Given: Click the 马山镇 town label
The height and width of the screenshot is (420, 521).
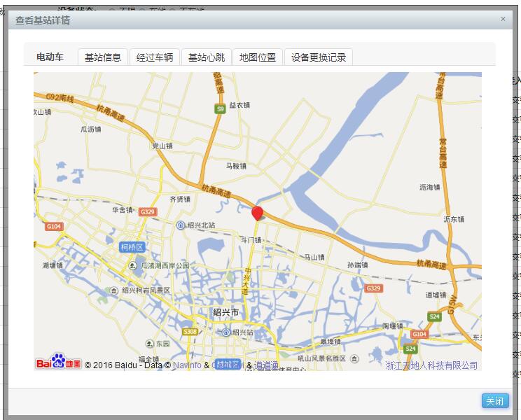Looking at the screenshot, I should [314, 257].
